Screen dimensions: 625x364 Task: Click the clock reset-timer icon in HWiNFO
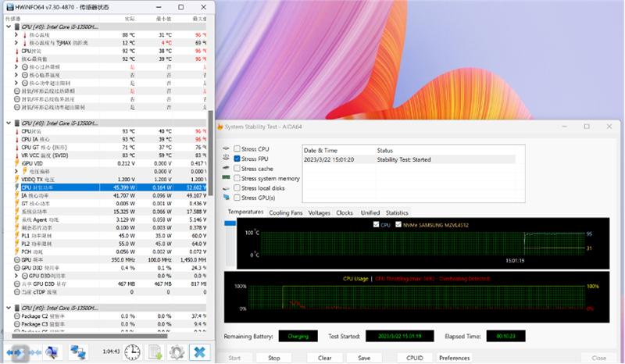(133, 352)
